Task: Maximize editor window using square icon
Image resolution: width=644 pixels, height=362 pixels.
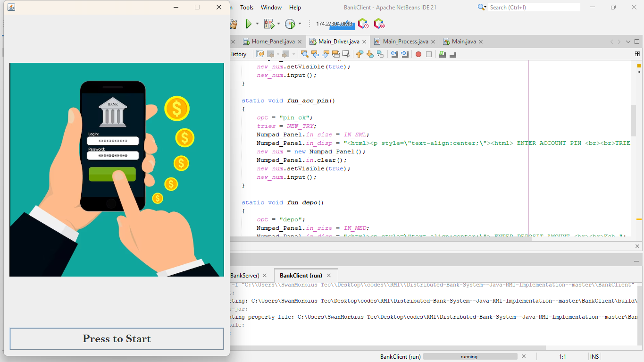Action: coord(637,42)
